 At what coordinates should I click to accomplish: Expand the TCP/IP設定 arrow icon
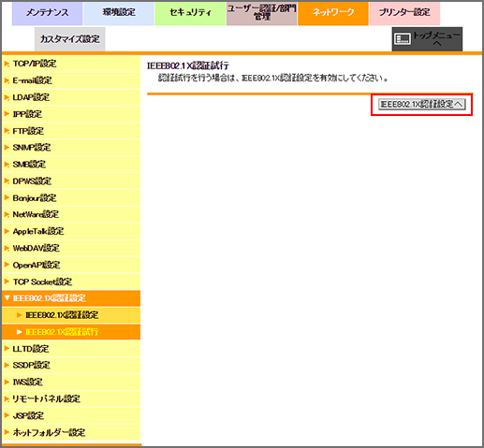(x=7, y=64)
